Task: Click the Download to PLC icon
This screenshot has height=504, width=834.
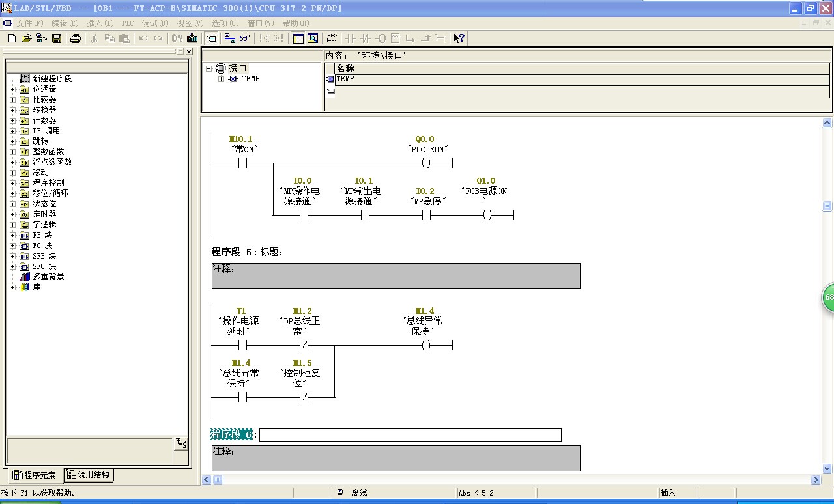Action: click(x=192, y=38)
